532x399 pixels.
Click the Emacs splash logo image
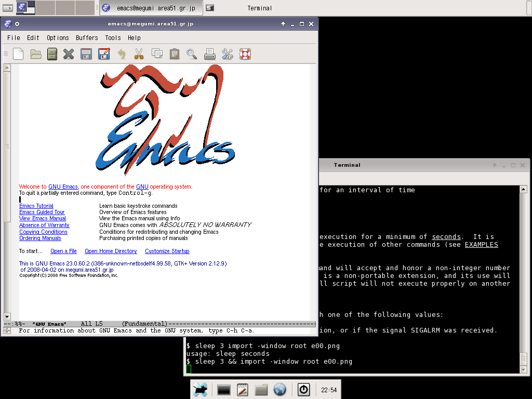(x=165, y=120)
